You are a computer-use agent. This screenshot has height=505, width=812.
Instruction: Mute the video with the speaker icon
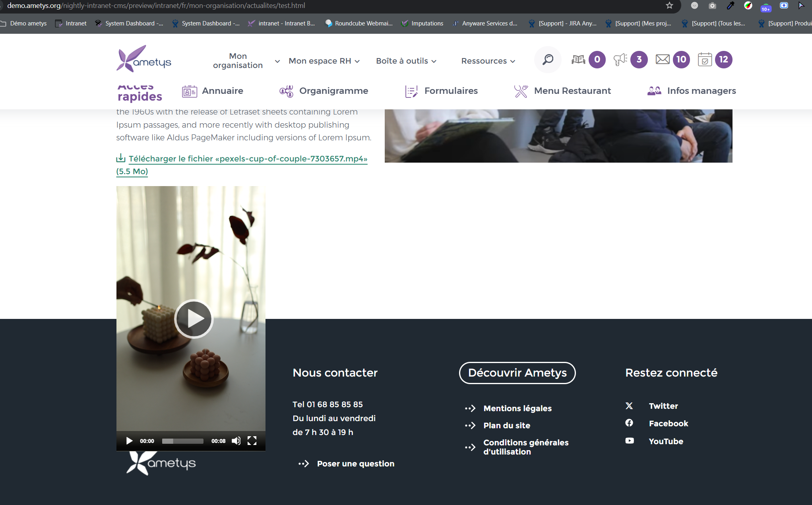[x=236, y=441]
